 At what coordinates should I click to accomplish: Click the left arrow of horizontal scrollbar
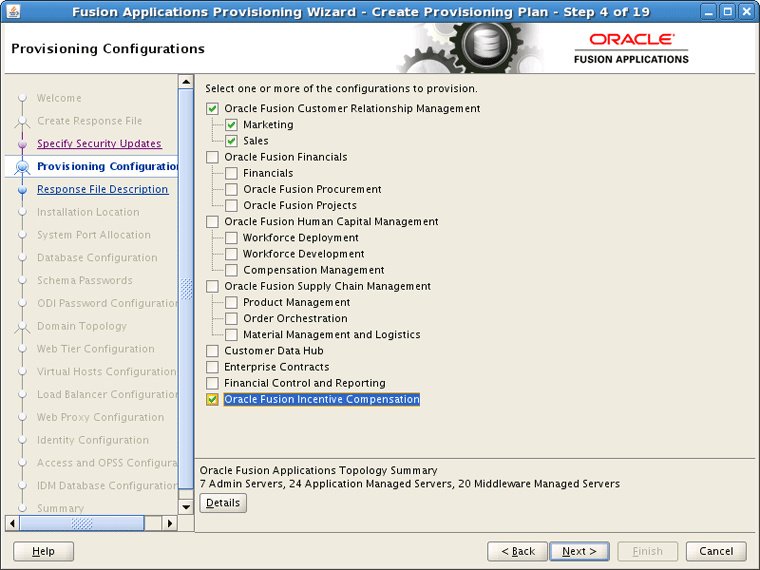pyautogui.click(x=13, y=523)
